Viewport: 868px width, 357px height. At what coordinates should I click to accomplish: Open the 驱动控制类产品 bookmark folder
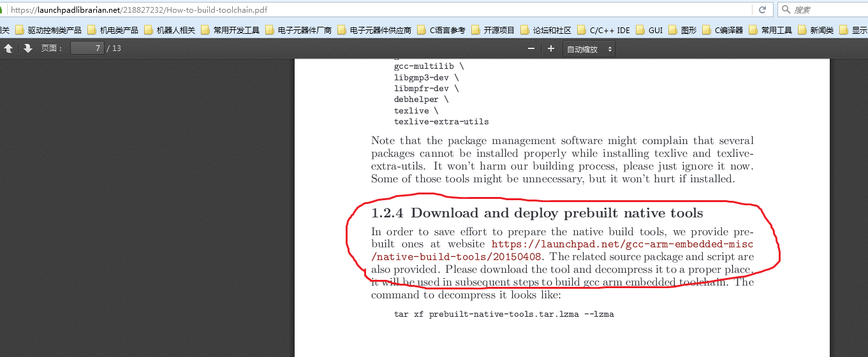48,30
